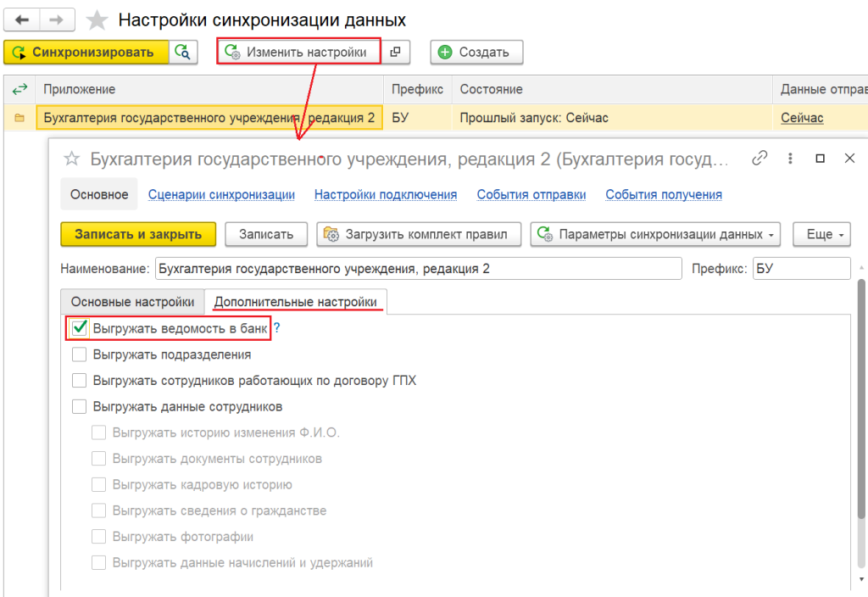Check Выгружать фотографии
Viewport: 868px width, 597px height.
(x=98, y=537)
